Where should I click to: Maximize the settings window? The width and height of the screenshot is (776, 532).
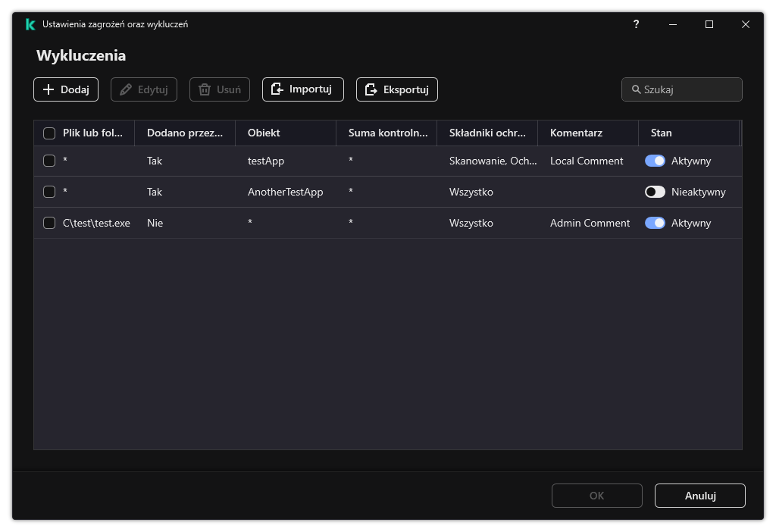(709, 24)
